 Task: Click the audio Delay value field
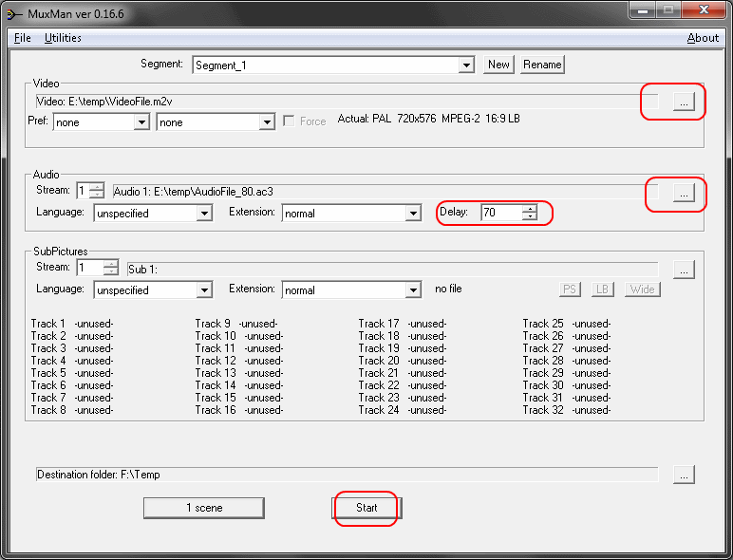[x=501, y=213]
